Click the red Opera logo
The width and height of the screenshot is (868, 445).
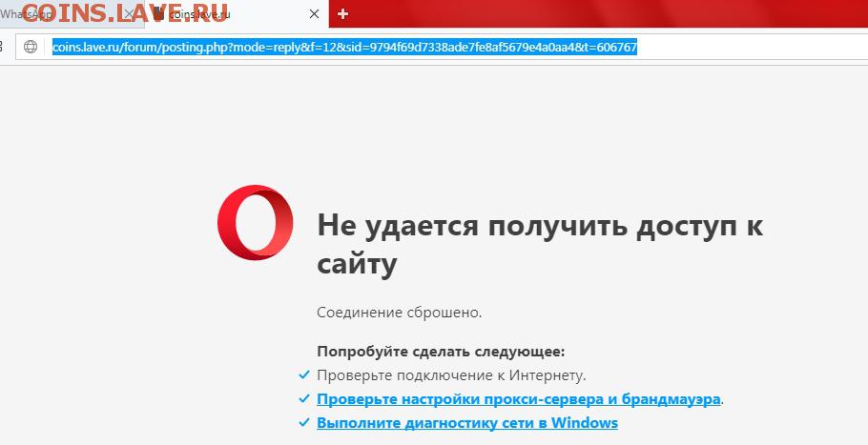coord(256,222)
